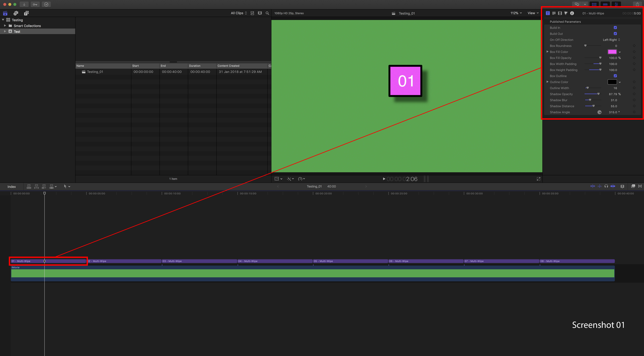The image size is (644, 356).
Task: Click the background tasks checkmark icon
Action: 46,4
